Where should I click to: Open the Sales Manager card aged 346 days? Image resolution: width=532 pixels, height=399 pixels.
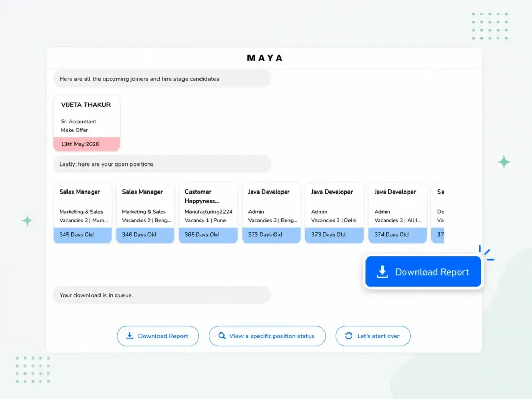[x=145, y=213]
